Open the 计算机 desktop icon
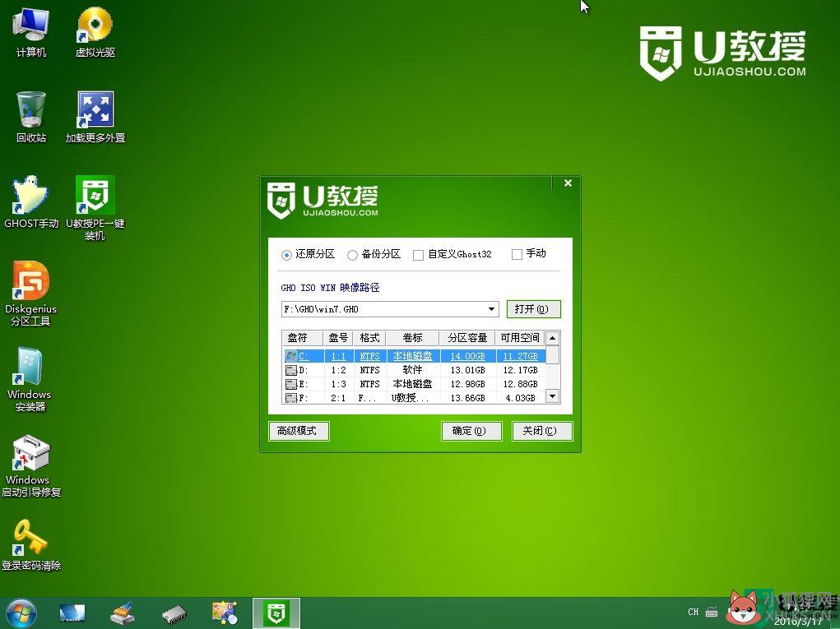This screenshot has height=629, width=840. (x=31, y=32)
